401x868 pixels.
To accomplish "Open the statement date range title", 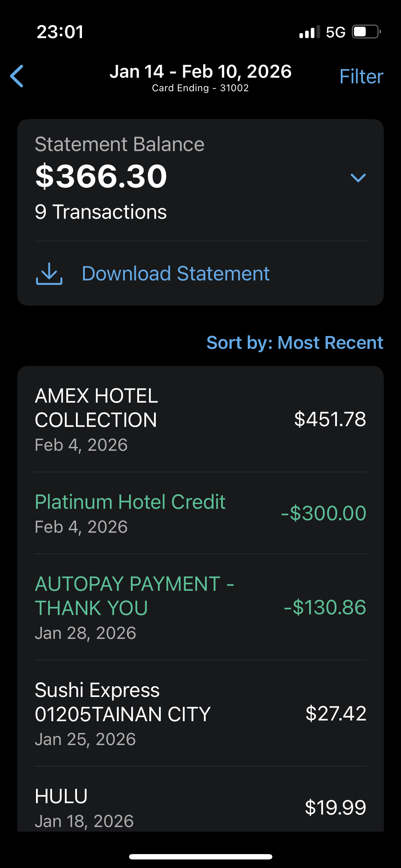I will (200, 72).
